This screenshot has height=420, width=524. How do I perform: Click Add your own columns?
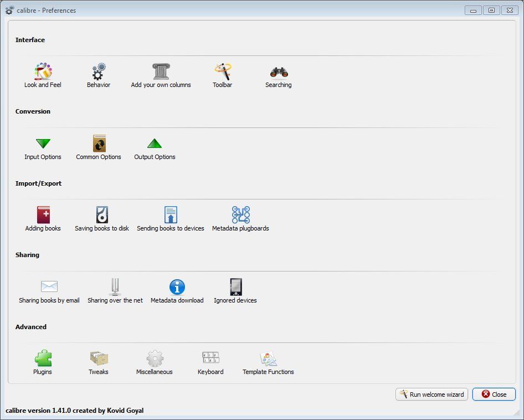tap(160, 72)
